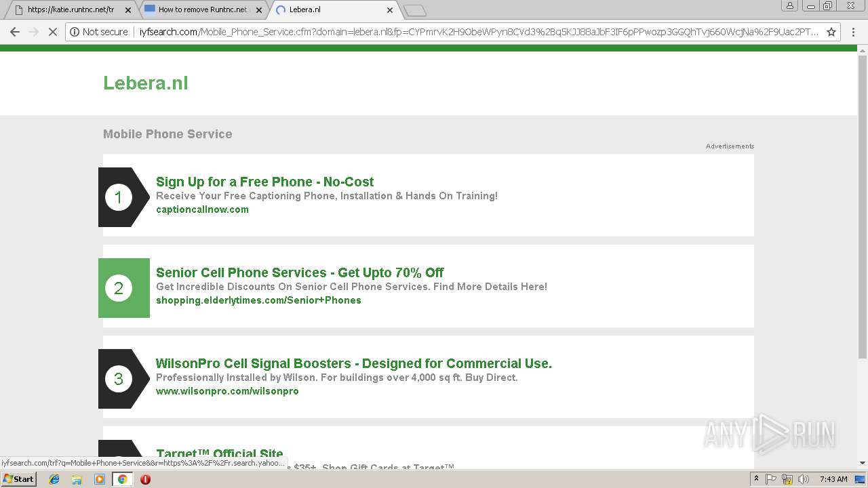Viewport: 868px width, 488px height.
Task: Click the green number 2 badge
Action: click(x=123, y=288)
